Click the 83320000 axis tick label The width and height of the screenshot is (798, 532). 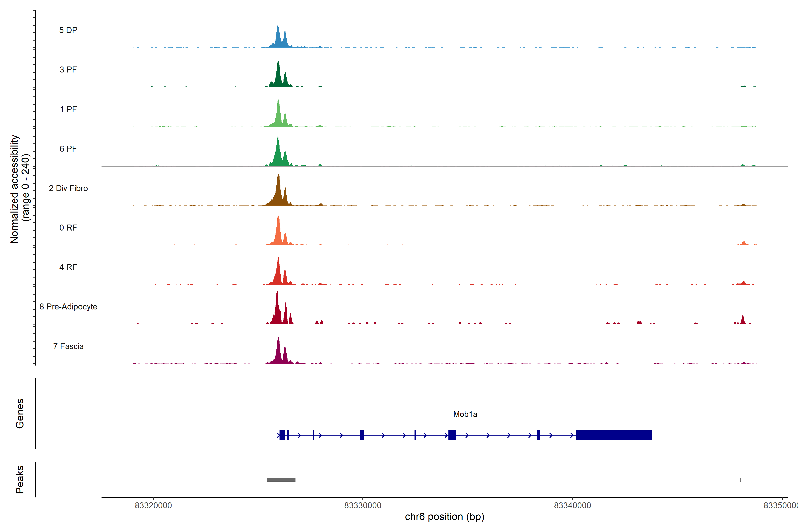(153, 506)
